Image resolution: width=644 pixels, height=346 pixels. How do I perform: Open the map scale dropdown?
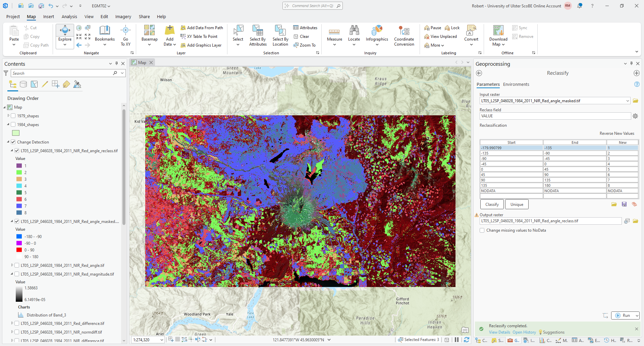162,340
